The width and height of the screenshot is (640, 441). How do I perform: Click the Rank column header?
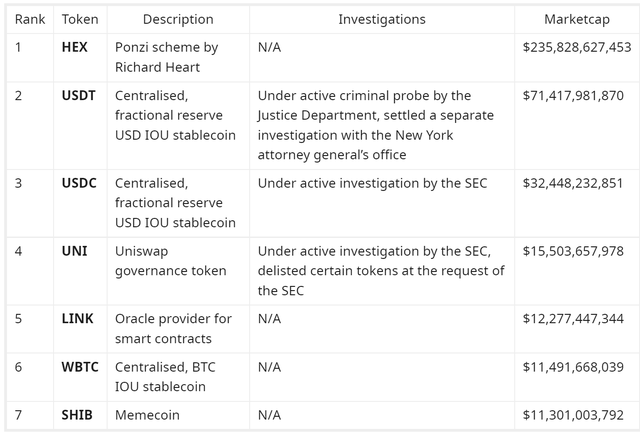30,19
